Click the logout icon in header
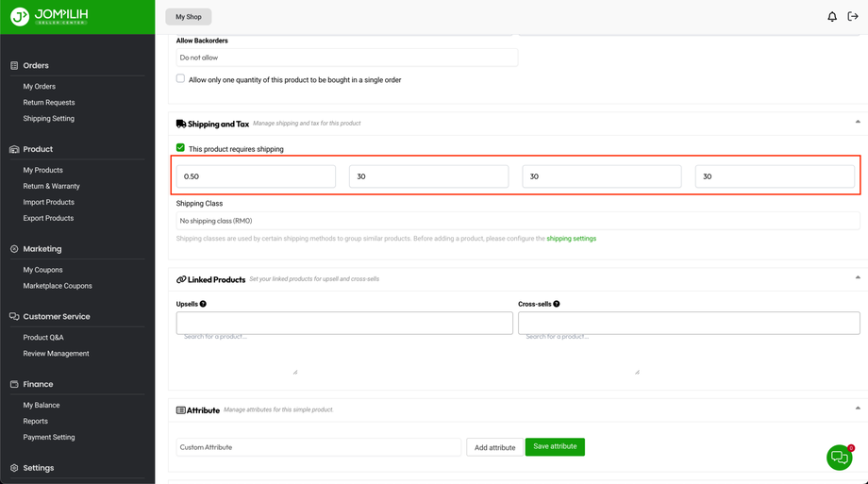Image resolution: width=868 pixels, height=484 pixels. [853, 17]
